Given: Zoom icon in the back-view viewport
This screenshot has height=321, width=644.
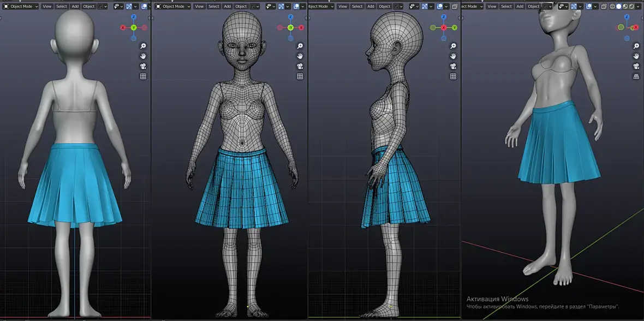Looking at the screenshot, I should pyautogui.click(x=143, y=46).
